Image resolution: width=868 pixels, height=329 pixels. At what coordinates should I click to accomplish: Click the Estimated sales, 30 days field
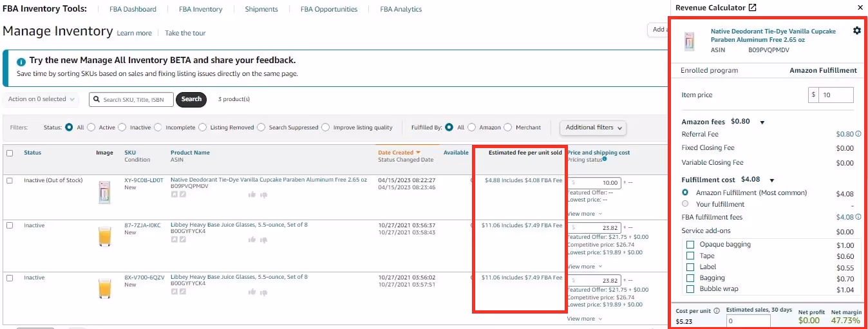[x=748, y=321]
